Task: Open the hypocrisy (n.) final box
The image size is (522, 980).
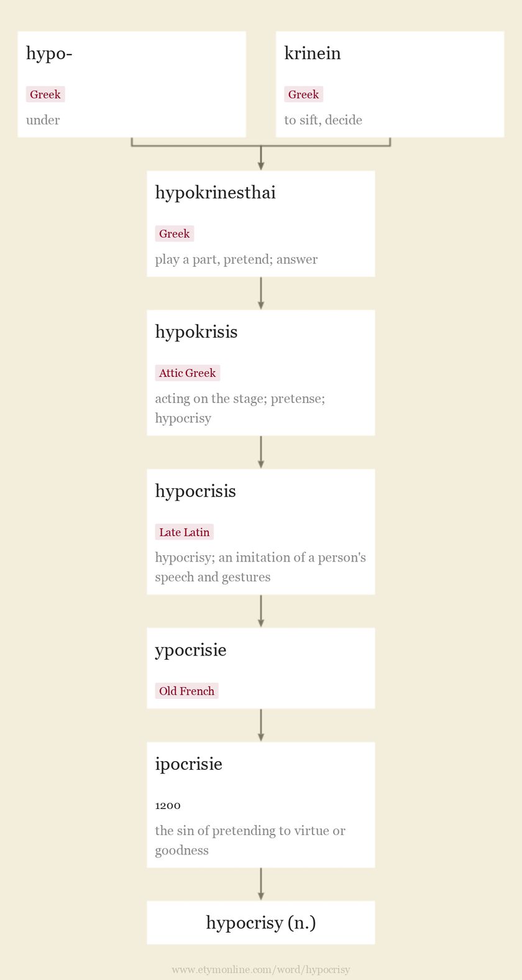Action: tap(261, 923)
